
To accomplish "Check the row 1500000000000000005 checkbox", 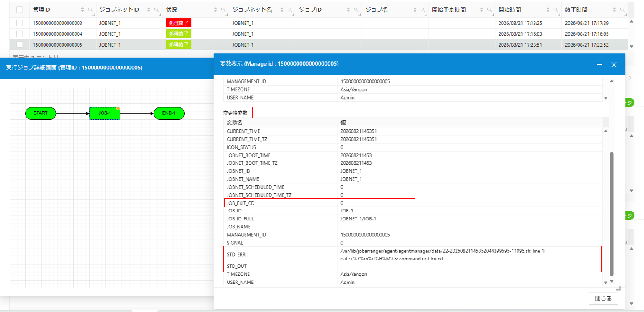I will (x=20, y=45).
